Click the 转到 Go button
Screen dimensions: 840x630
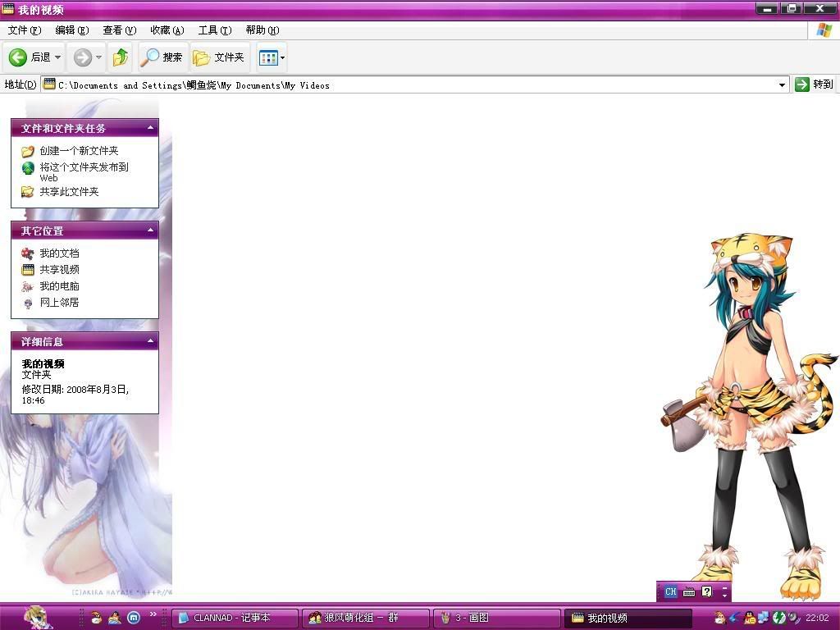pos(815,84)
